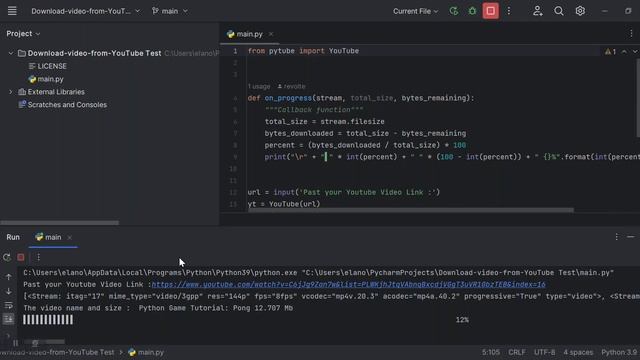Click the 5:105 caret position indicator
The width and height of the screenshot is (640, 360).
pos(490,352)
